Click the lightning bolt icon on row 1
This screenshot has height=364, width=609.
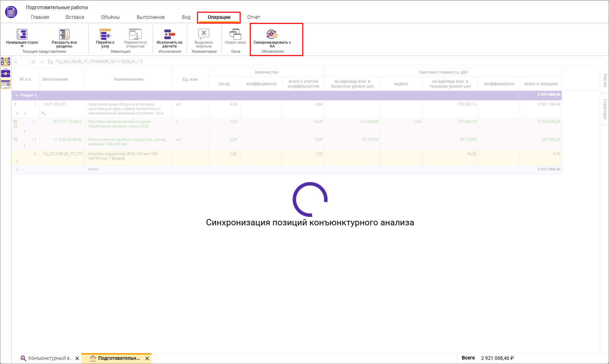click(x=15, y=104)
